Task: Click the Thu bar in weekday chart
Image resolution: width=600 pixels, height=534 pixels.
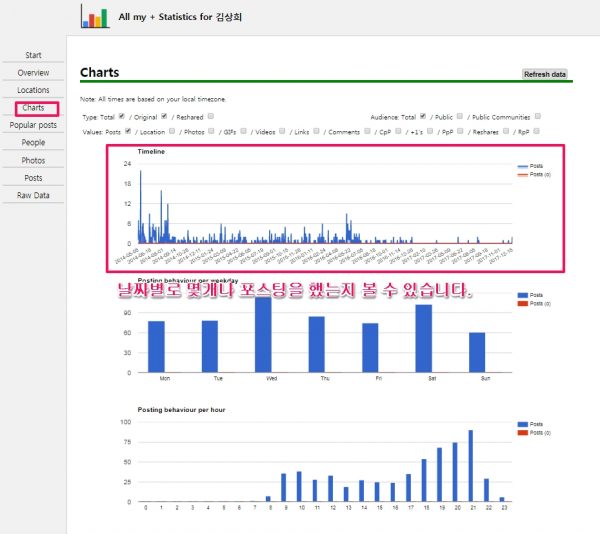Action: pos(316,344)
